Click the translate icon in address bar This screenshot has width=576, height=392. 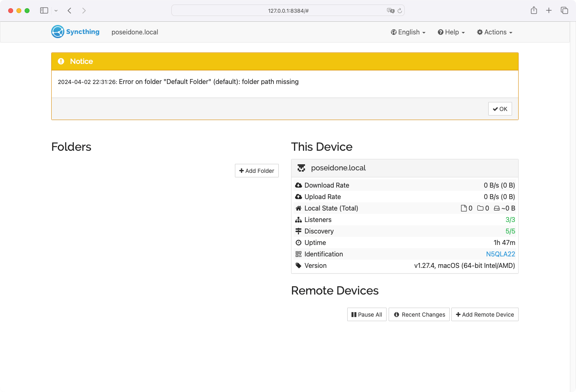coord(390,11)
